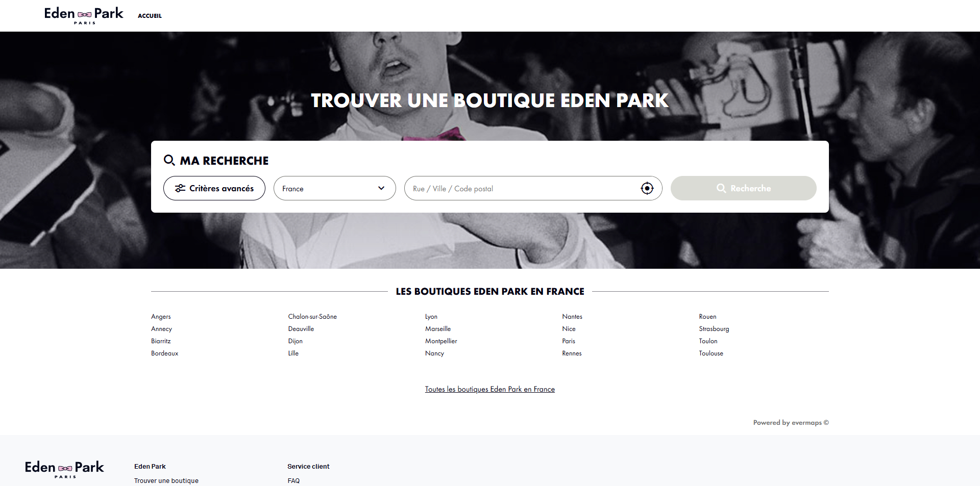Click the Recherche search button
980x486 pixels.
(x=743, y=188)
